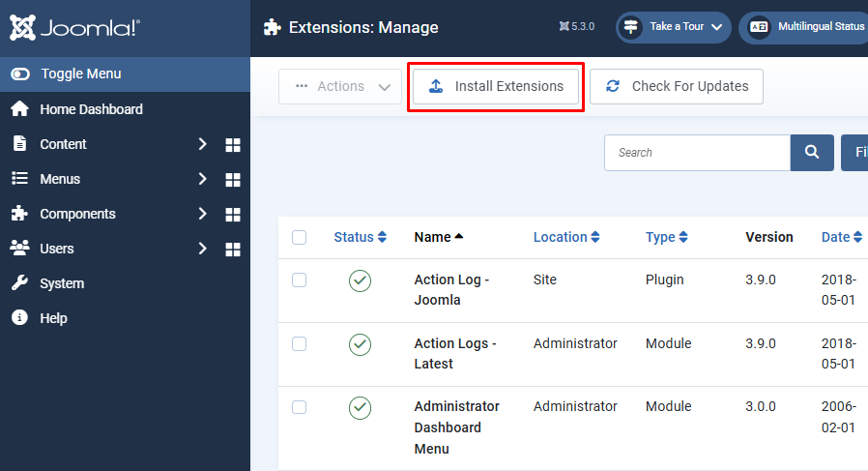Screen dimensions: 868x471
Task: Click enabled status icon for Administrator Dashboard Menu
Action: [x=360, y=408]
